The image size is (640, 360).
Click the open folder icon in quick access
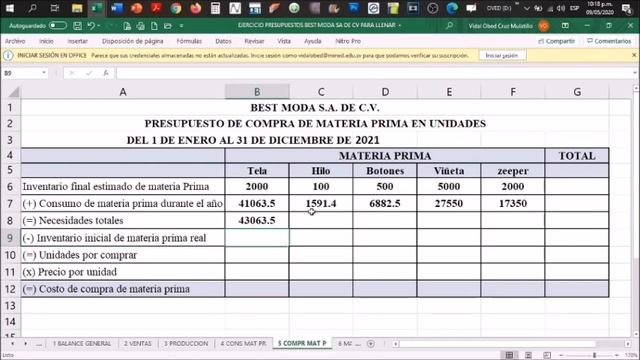click(x=167, y=26)
